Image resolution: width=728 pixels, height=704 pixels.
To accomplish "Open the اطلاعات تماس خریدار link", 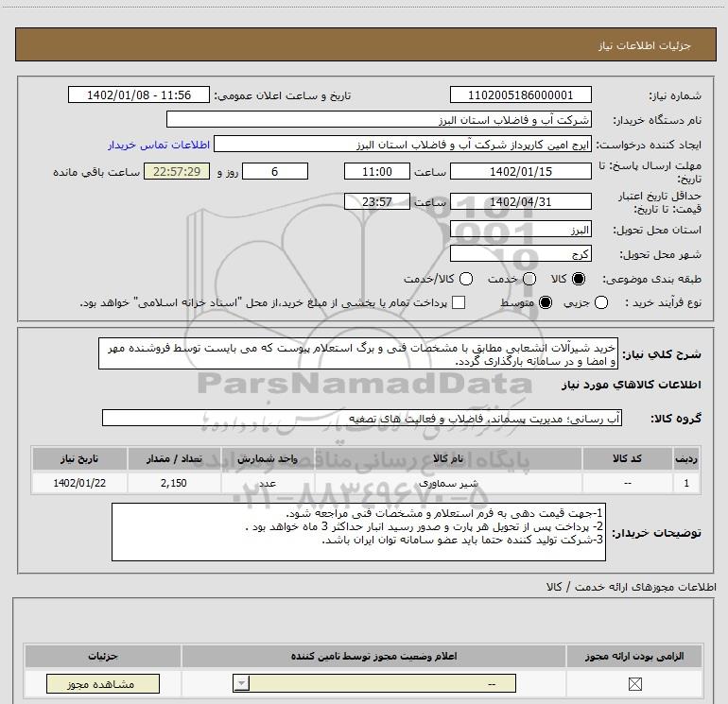I will click(x=159, y=145).
